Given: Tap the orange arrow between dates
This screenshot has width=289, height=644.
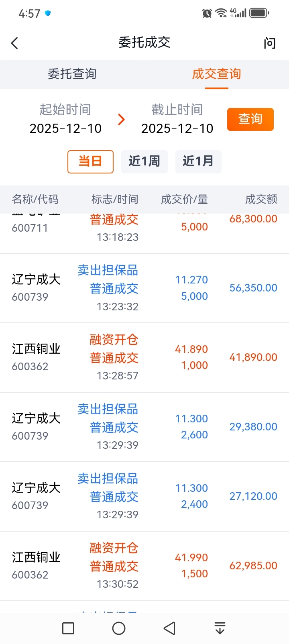Looking at the screenshot, I should click(121, 119).
